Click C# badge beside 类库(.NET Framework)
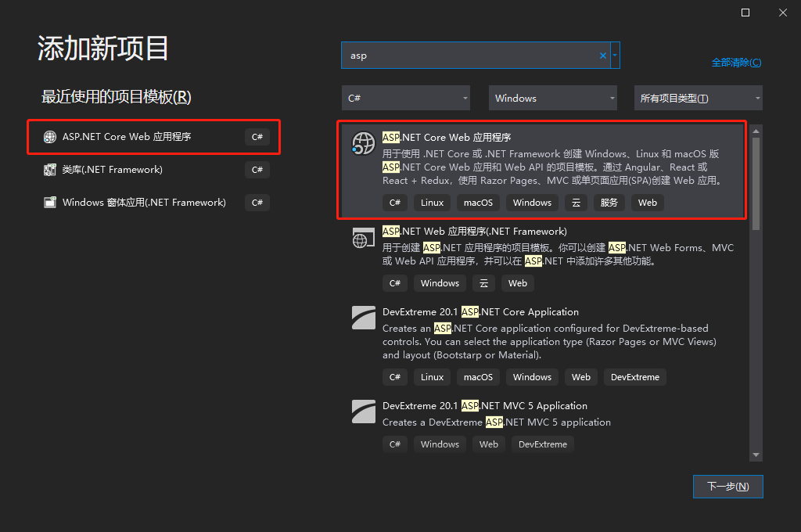 [x=257, y=170]
